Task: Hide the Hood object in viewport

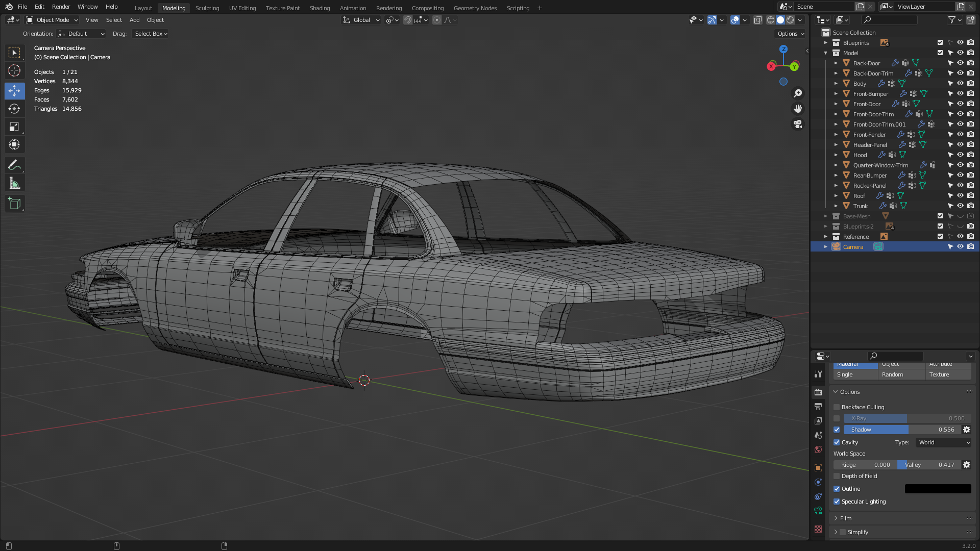Action: click(960, 155)
